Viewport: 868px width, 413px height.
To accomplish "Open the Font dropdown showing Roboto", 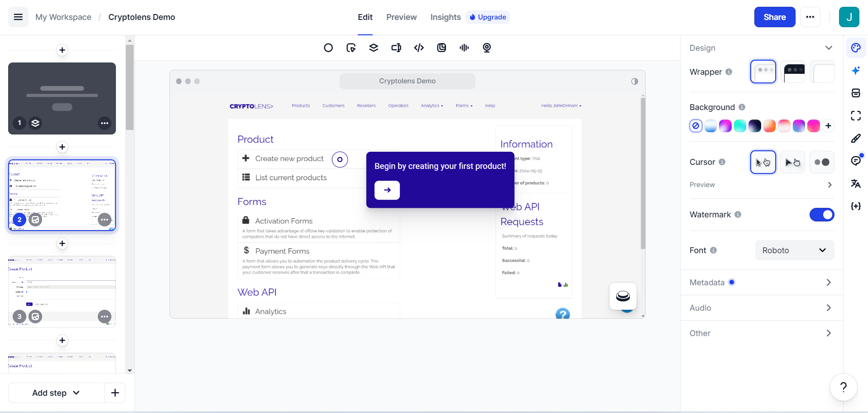I will point(795,250).
